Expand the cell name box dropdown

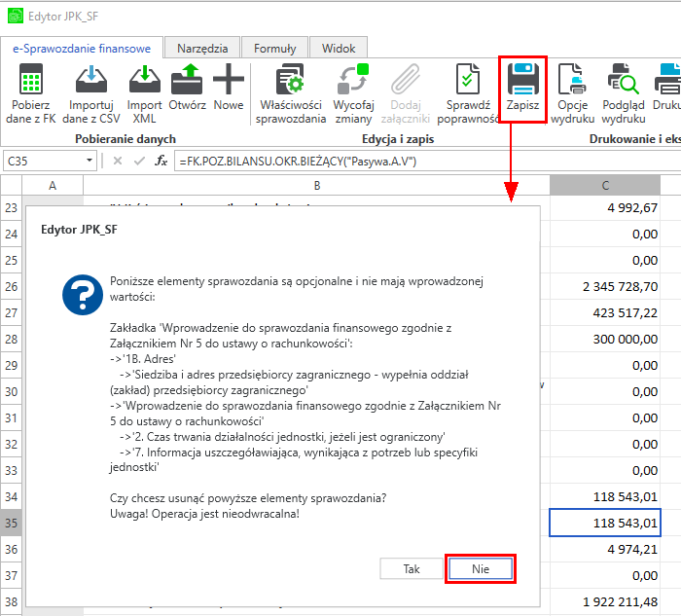click(90, 161)
